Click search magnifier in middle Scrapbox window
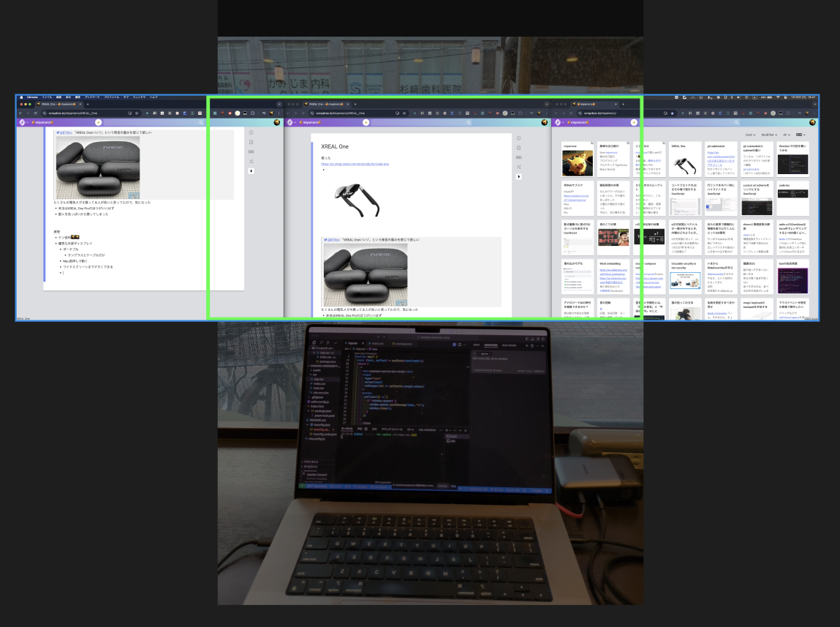This screenshot has height=627, width=840. [x=468, y=122]
